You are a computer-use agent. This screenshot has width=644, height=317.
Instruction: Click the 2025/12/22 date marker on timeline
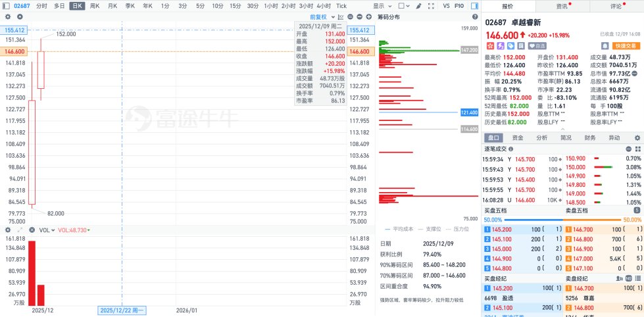pos(124,309)
